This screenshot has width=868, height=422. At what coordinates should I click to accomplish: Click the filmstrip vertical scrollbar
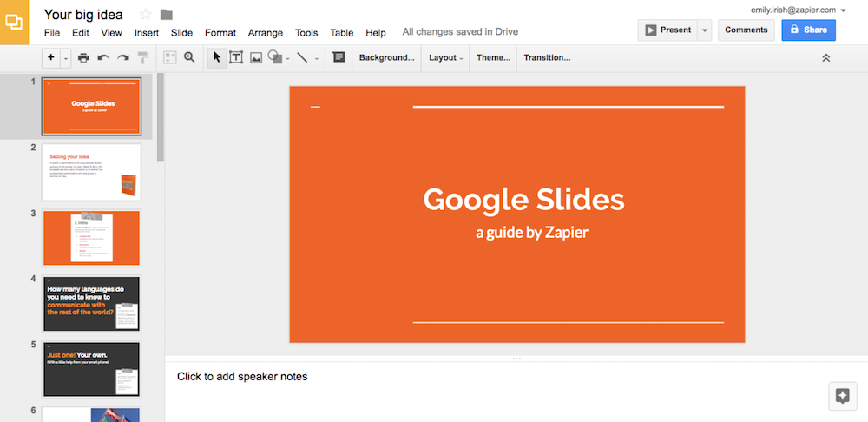161,117
